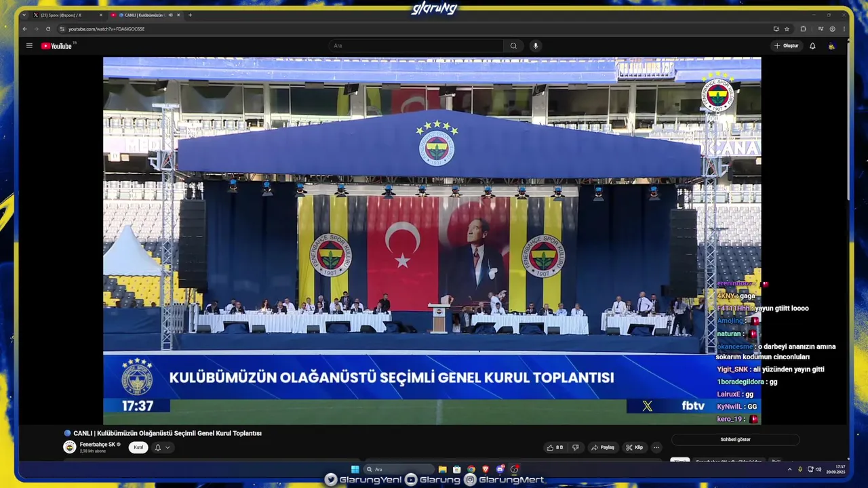This screenshot has height=488, width=868.
Task: Click chat username LairuxE
Action: pos(728,394)
